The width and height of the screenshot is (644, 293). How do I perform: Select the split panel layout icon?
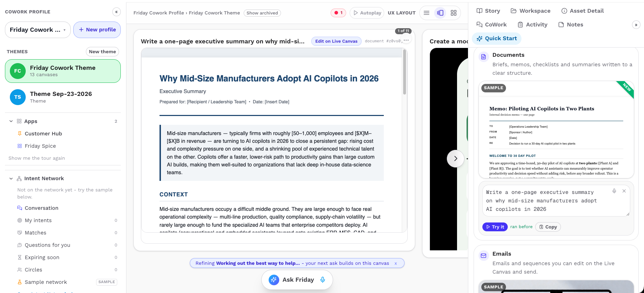[440, 13]
